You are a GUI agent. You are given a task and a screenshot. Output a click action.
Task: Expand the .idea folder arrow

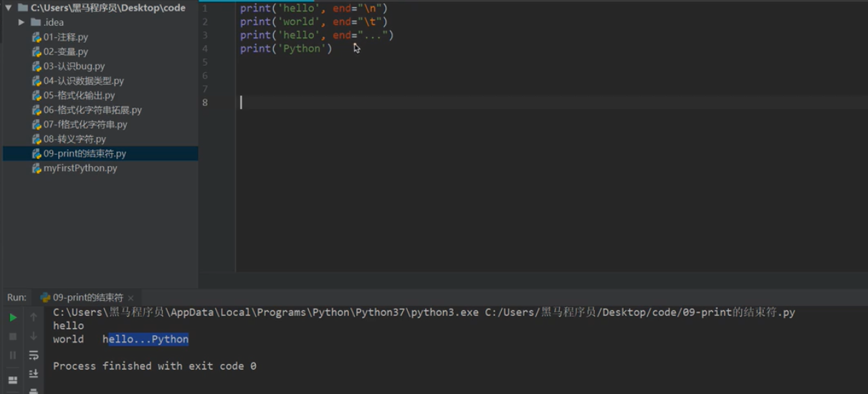pyautogui.click(x=22, y=22)
